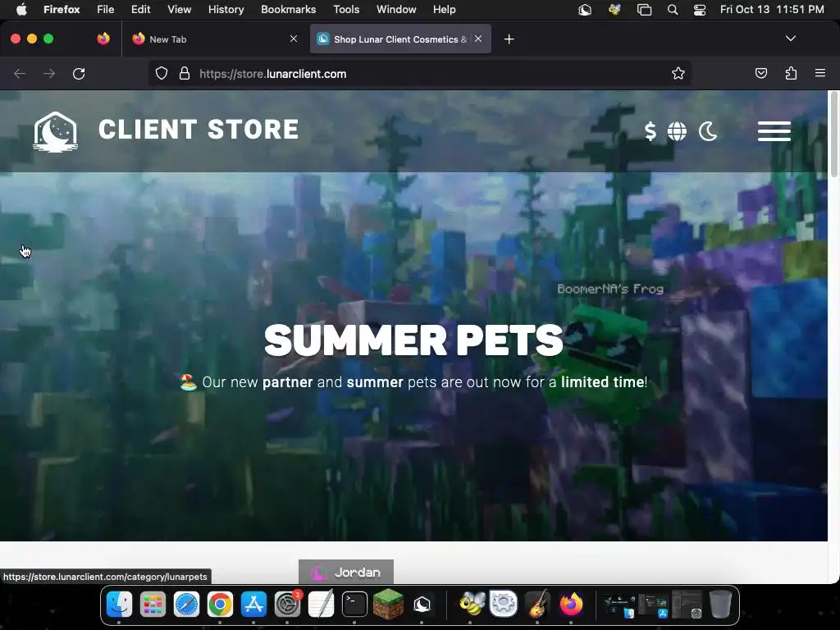Click the SUMMER PETS banner heading
Image resolution: width=840 pixels, height=630 pixels.
pyautogui.click(x=413, y=340)
